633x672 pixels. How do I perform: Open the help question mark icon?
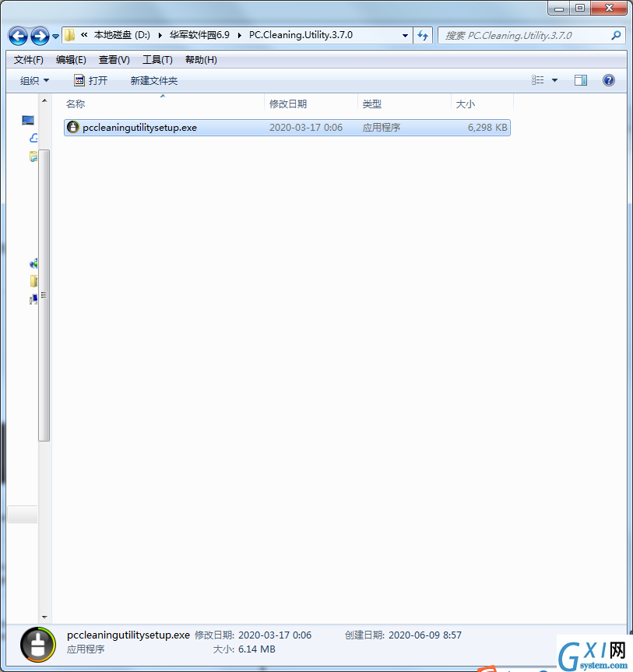click(x=609, y=80)
